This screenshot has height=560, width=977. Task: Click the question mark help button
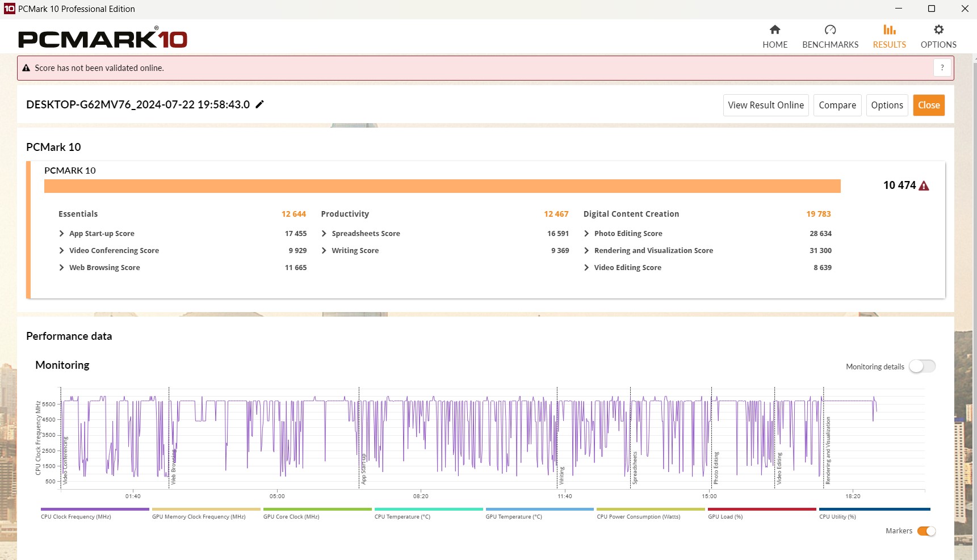(942, 68)
